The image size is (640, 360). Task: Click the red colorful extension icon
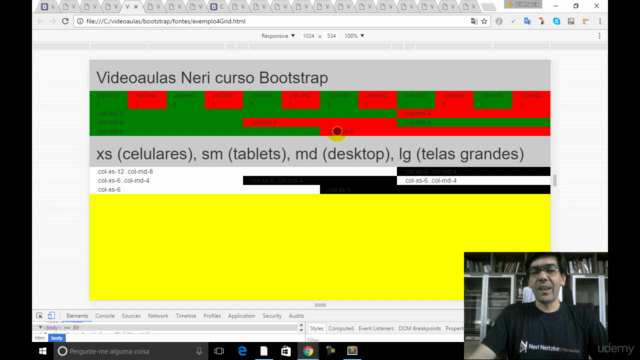[x=542, y=21]
